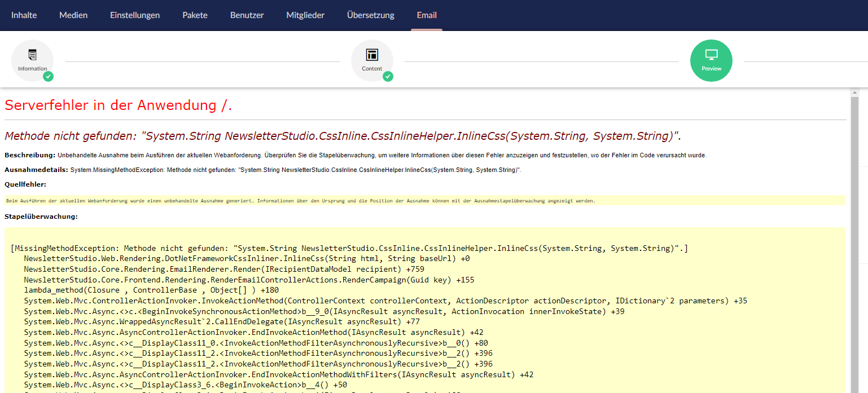
Task: Click the DotNetFrameworkCssInliner.InlineCss stack line
Action: pyautogui.click(x=247, y=259)
